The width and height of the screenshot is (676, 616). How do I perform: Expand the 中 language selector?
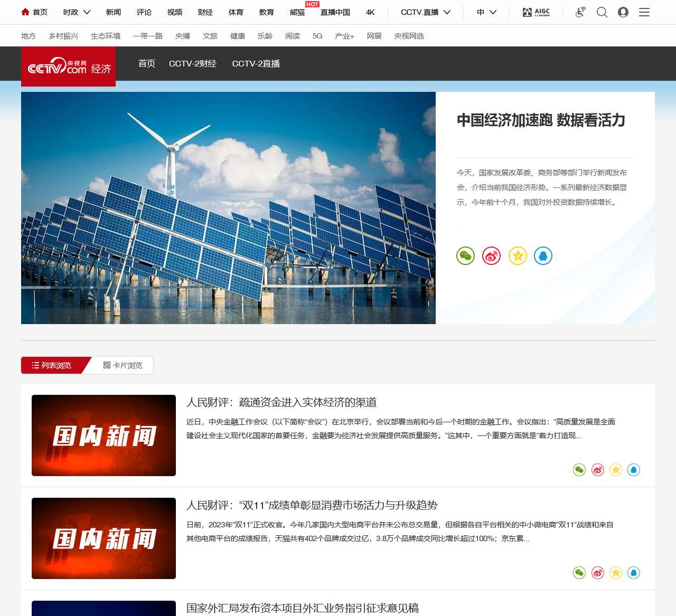[x=486, y=12]
